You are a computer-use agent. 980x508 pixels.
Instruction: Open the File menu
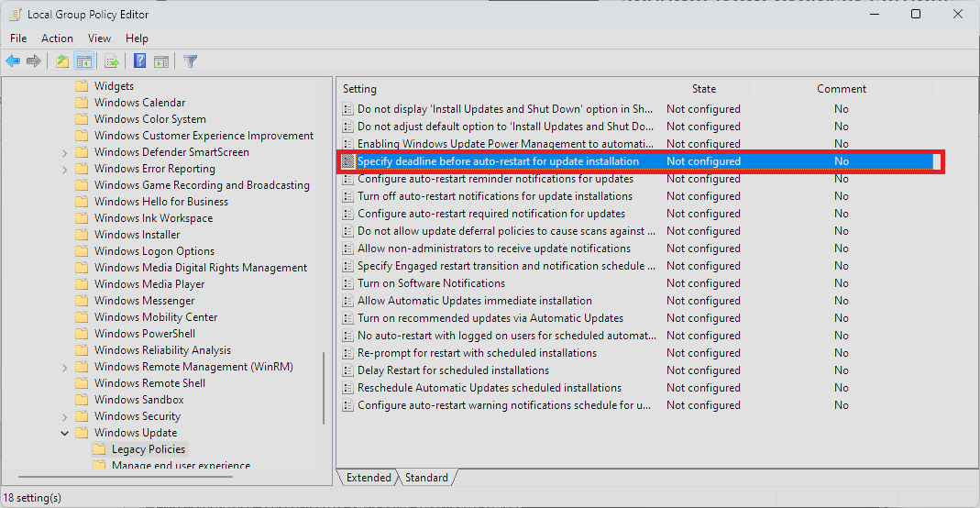click(x=18, y=39)
